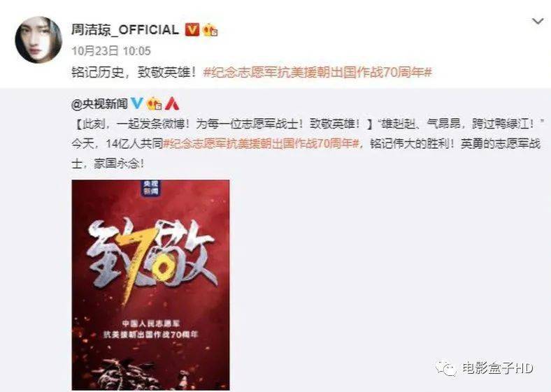Click crown membership badge beside 央视新闻
551x392 pixels.
pyautogui.click(x=154, y=103)
